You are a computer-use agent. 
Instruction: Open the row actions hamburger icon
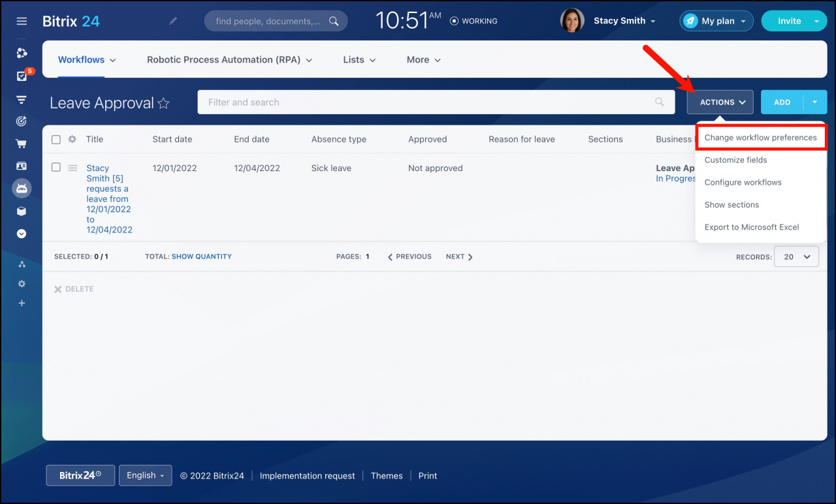tap(72, 168)
